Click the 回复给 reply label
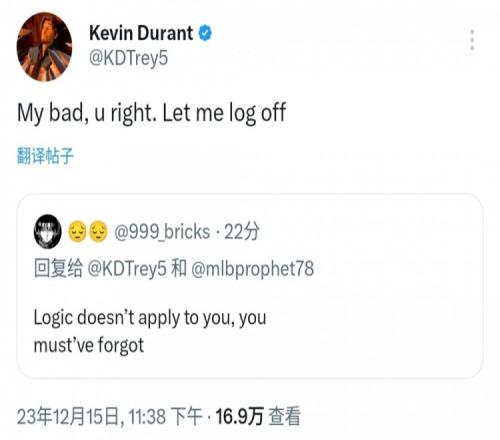This screenshot has width=500, height=440. point(58,268)
